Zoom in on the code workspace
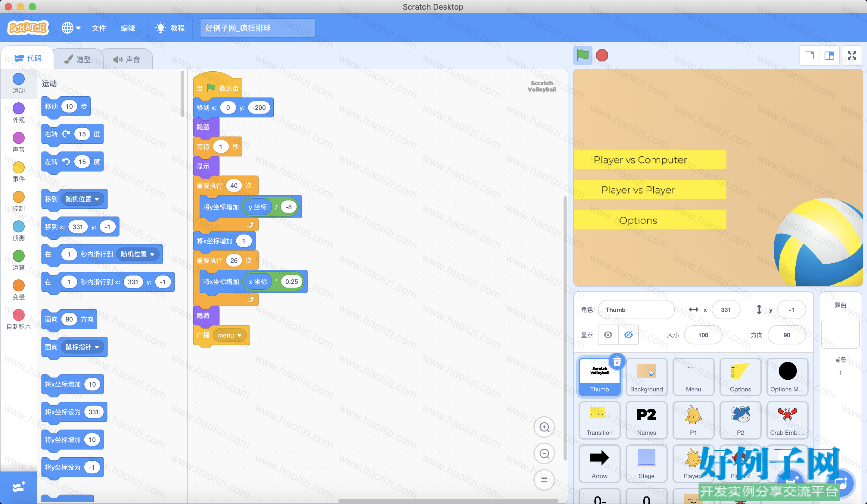Screen dimensions: 867x504 (x=544, y=427)
